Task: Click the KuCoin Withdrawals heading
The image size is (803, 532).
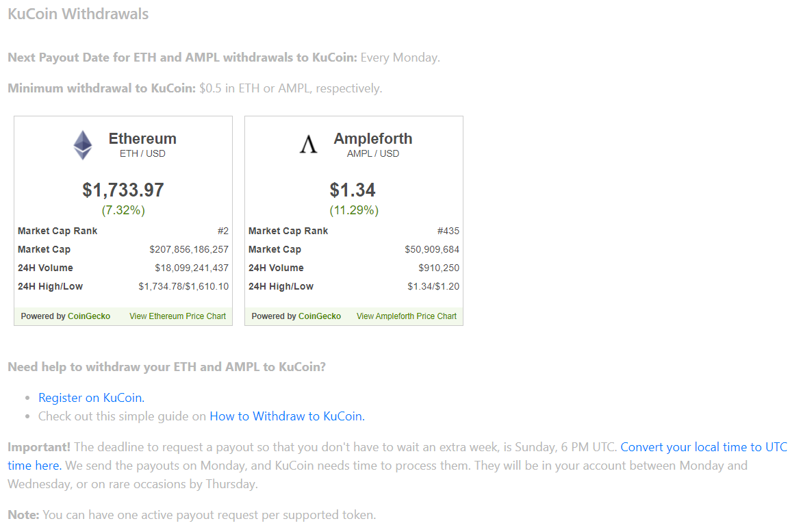Action: tap(78, 14)
